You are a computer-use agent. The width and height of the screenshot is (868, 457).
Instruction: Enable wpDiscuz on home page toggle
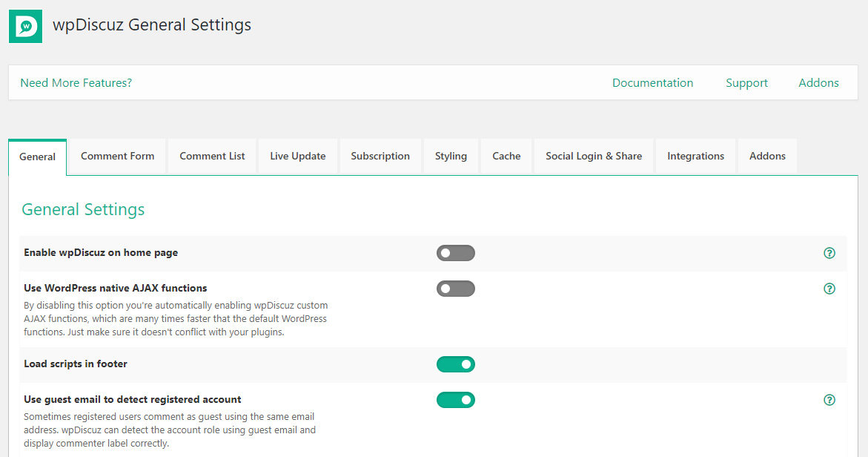point(456,253)
